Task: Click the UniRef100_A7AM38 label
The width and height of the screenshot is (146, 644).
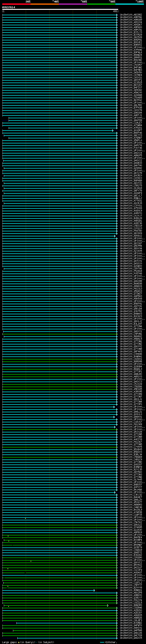Action: click(x=131, y=512)
